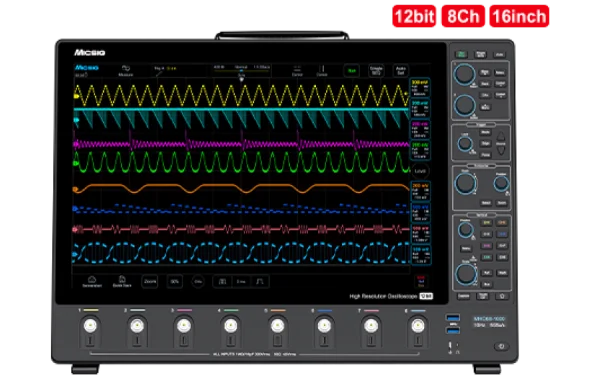Tap the horizontal Cursor icon
The width and height of the screenshot is (600, 380).
coord(297,70)
